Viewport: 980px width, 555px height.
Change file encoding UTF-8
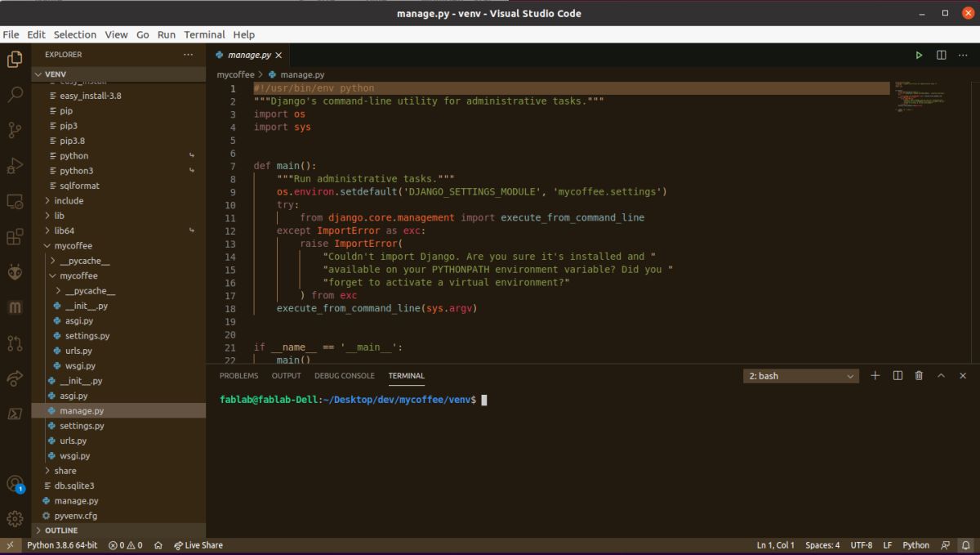click(862, 545)
